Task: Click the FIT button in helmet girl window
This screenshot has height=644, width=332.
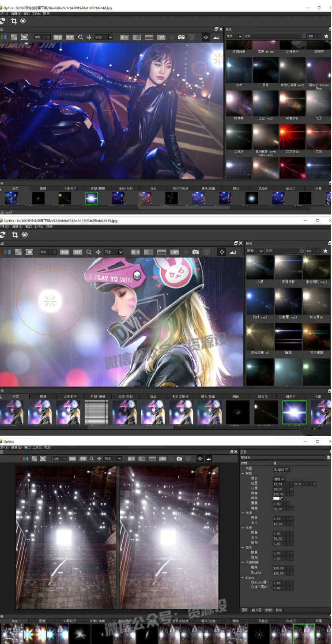Action: [78, 252]
